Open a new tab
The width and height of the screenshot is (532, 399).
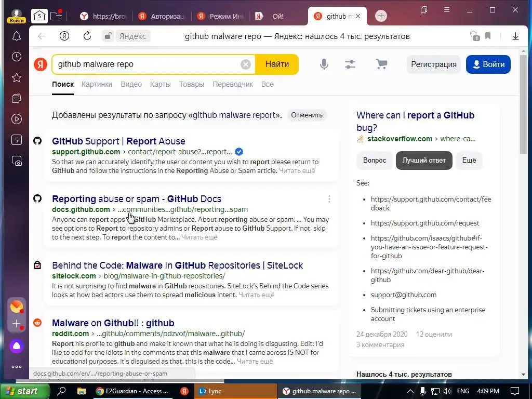click(381, 16)
